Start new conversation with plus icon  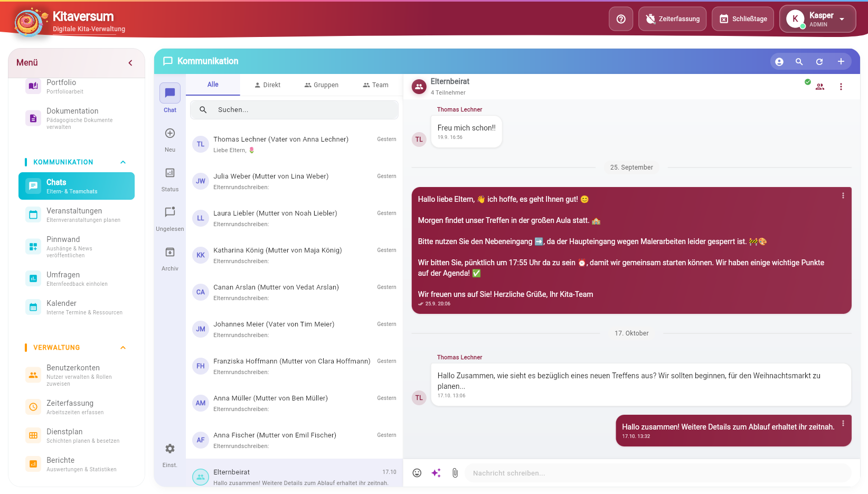(841, 62)
